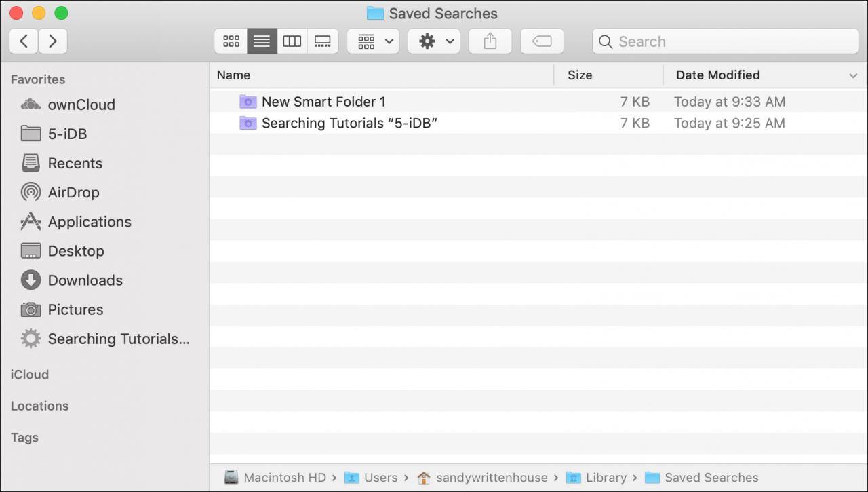Click the AirDrop icon

(x=31, y=192)
